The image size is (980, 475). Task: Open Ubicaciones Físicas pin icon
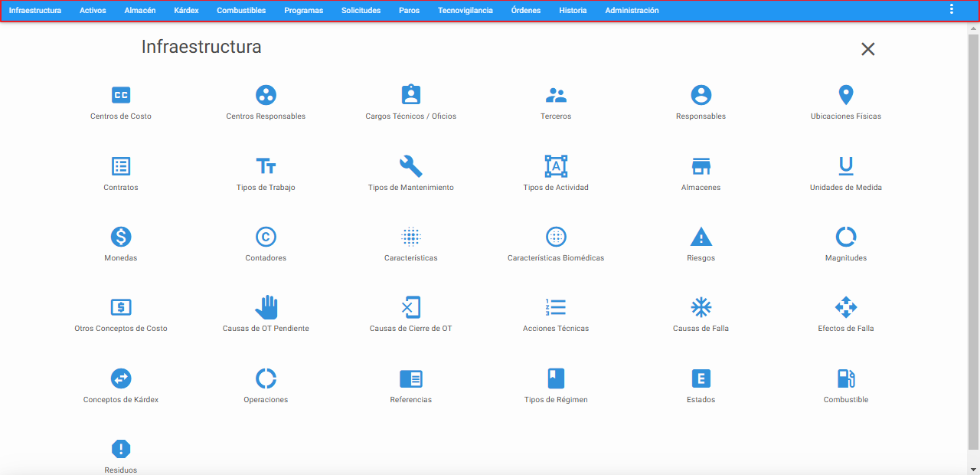[846, 95]
